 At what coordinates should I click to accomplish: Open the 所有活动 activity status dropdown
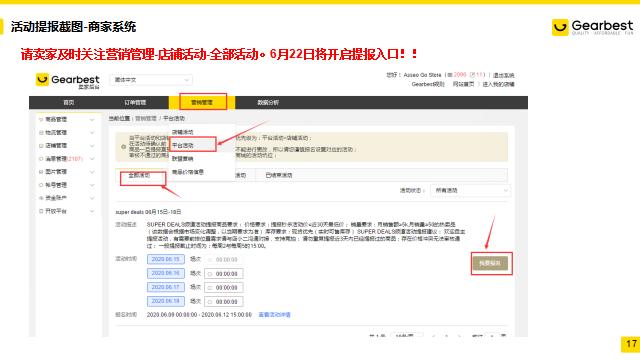(470, 191)
